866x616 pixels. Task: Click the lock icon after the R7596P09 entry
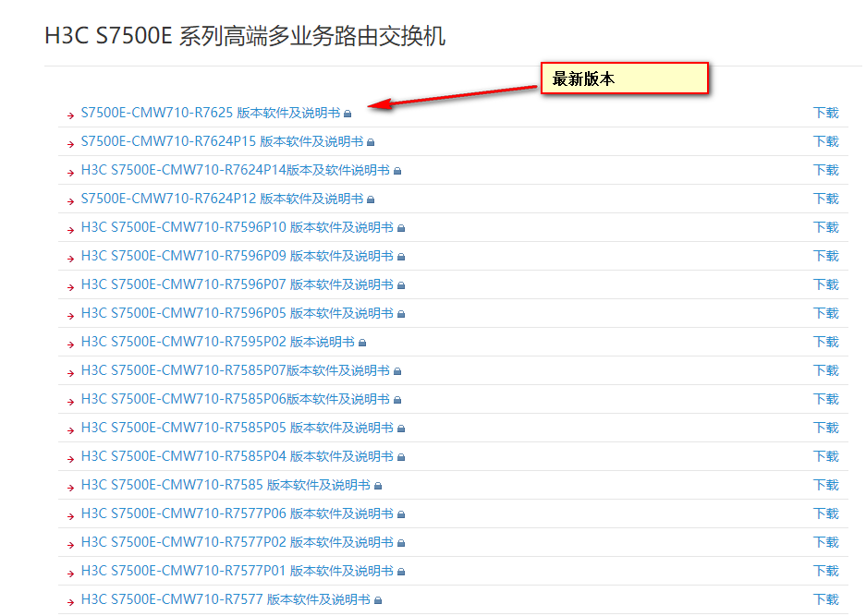click(x=401, y=258)
